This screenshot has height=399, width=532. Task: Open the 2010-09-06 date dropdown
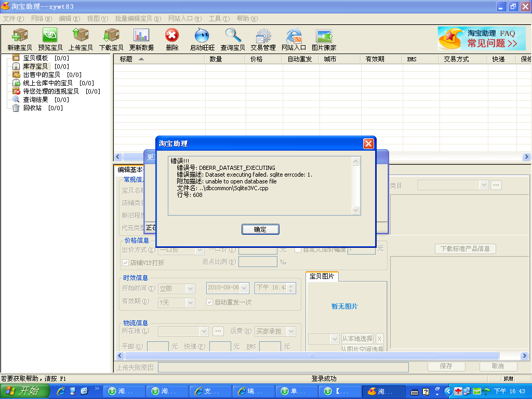(245, 288)
